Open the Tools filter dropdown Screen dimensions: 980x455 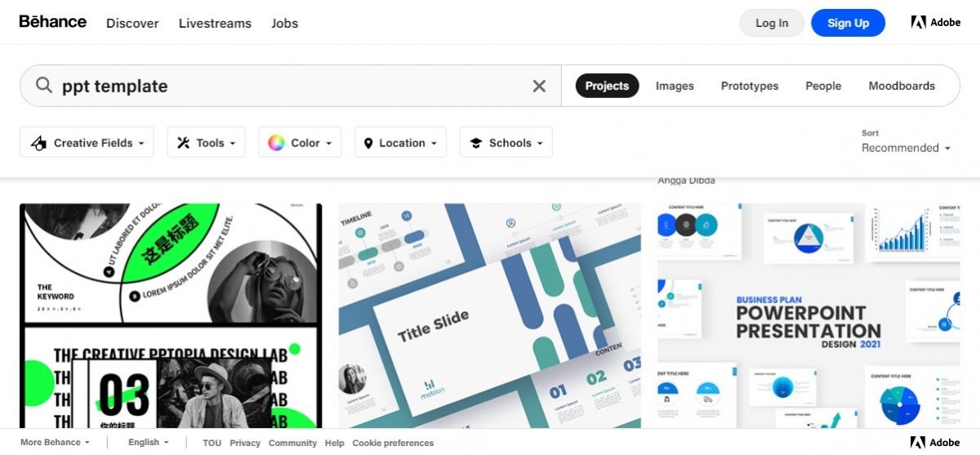coord(207,143)
